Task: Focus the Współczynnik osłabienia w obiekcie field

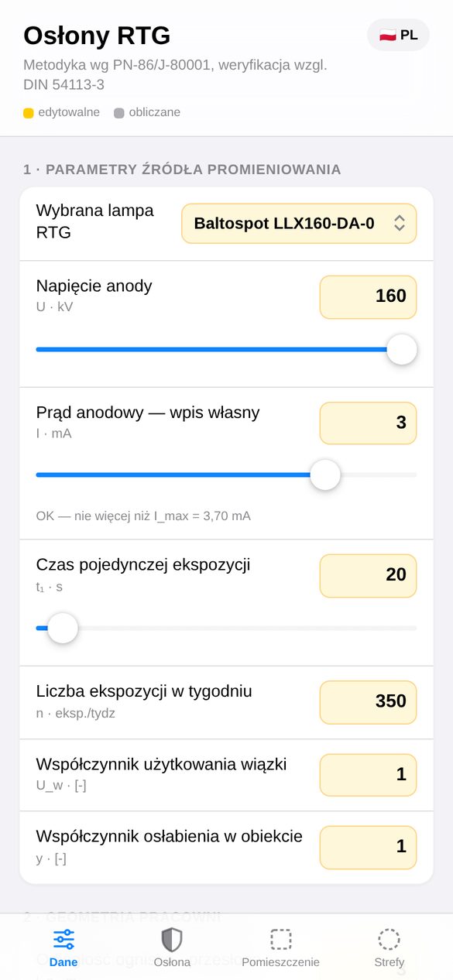Action: (368, 848)
